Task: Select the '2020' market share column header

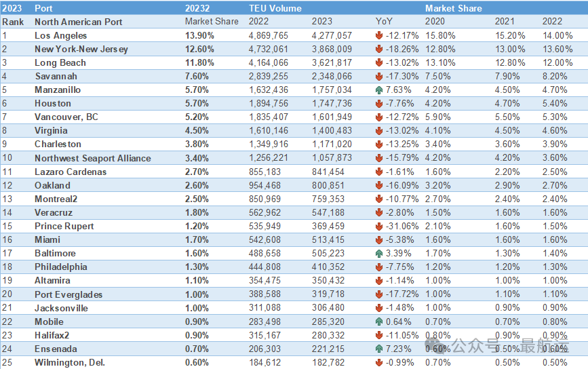Action: (x=435, y=22)
